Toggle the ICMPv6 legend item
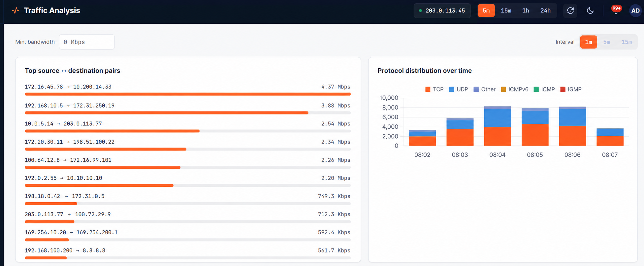This screenshot has width=644, height=266. (x=515, y=89)
